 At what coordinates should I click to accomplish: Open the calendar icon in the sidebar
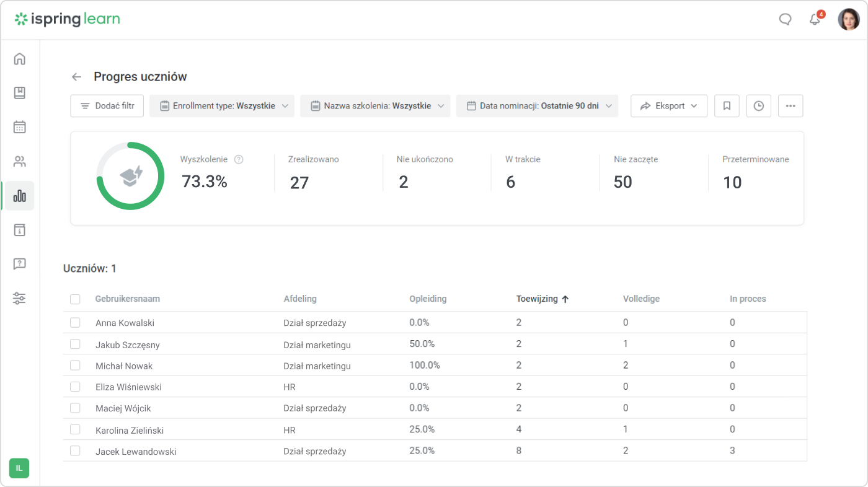pos(20,127)
